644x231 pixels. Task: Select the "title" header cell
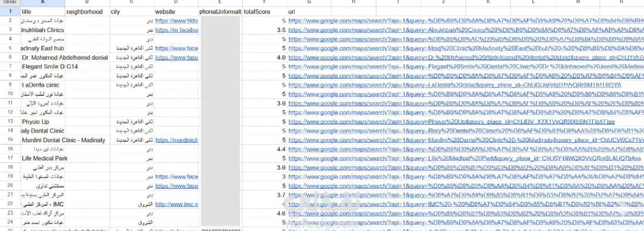(43, 11)
